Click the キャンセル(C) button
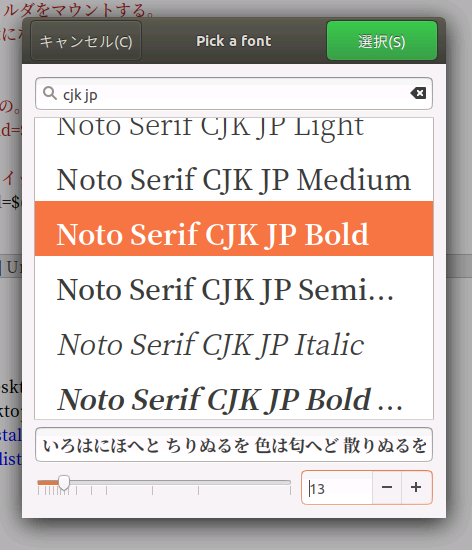Viewport: 472px width, 550px height. tap(86, 41)
